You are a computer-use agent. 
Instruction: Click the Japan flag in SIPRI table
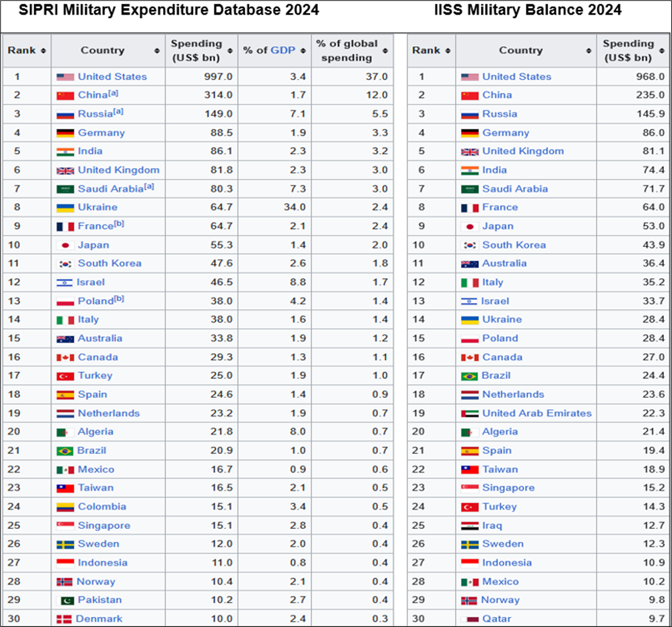[65, 246]
